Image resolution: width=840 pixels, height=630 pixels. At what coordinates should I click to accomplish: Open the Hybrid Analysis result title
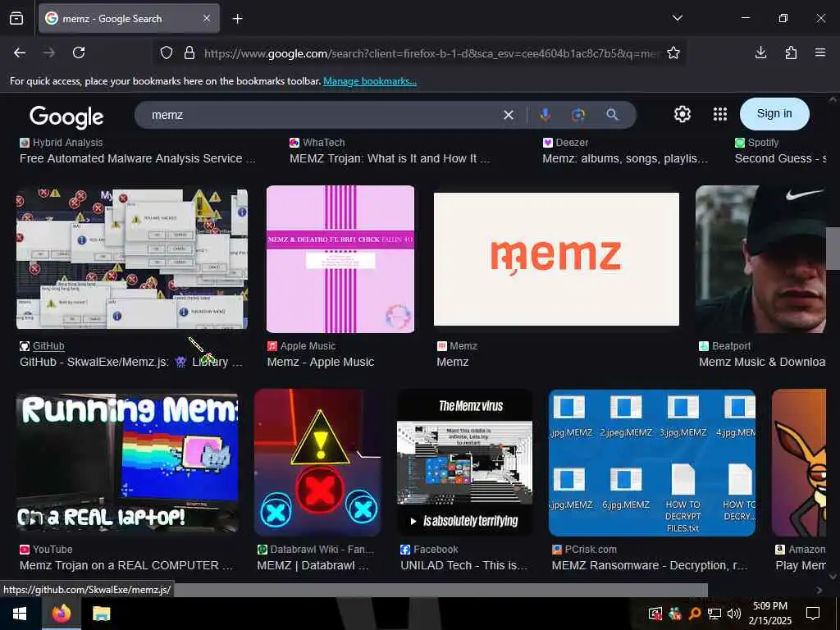pyautogui.click(x=137, y=158)
